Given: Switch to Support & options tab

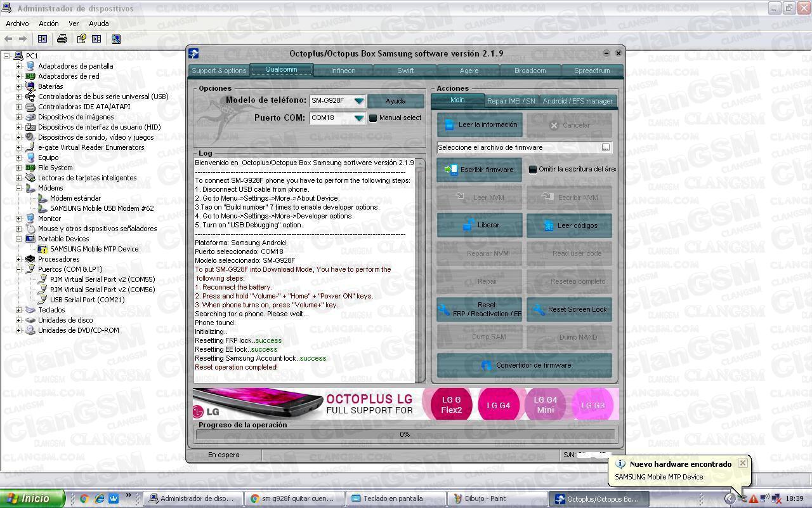Looking at the screenshot, I should [x=219, y=70].
